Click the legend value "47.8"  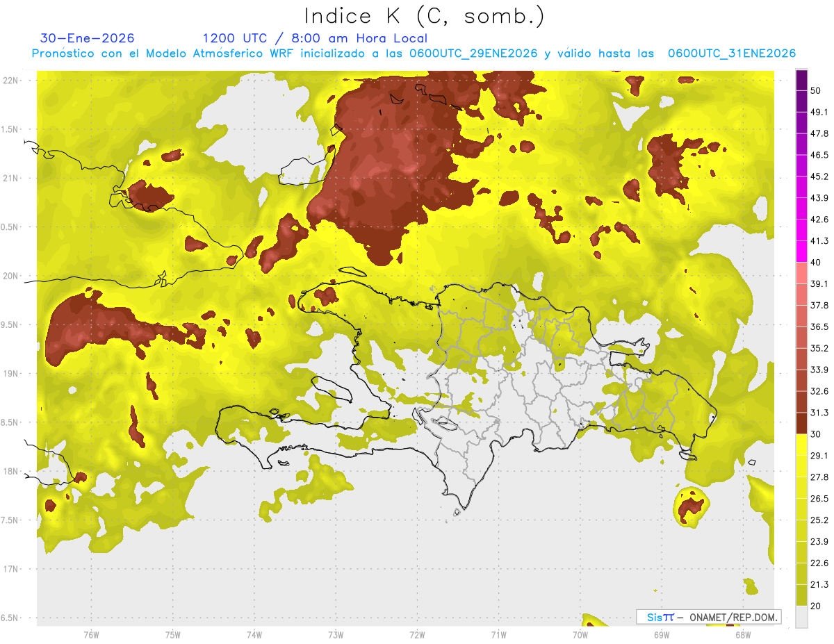(819, 133)
